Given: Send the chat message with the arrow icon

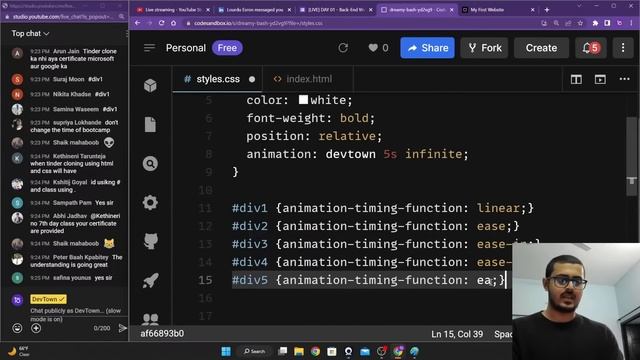Looking at the screenshot, I should click(x=122, y=328).
